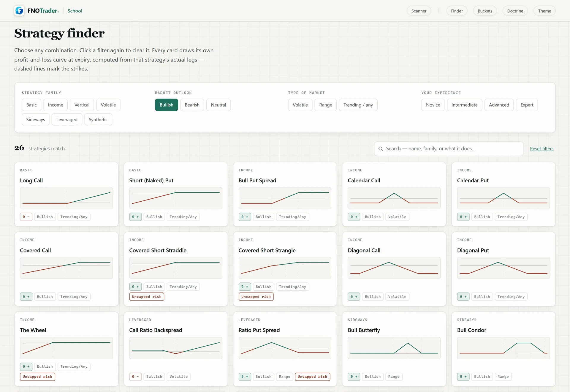Toggle the Vertical family filter
Screen dimensions: 570x392
click(82, 105)
